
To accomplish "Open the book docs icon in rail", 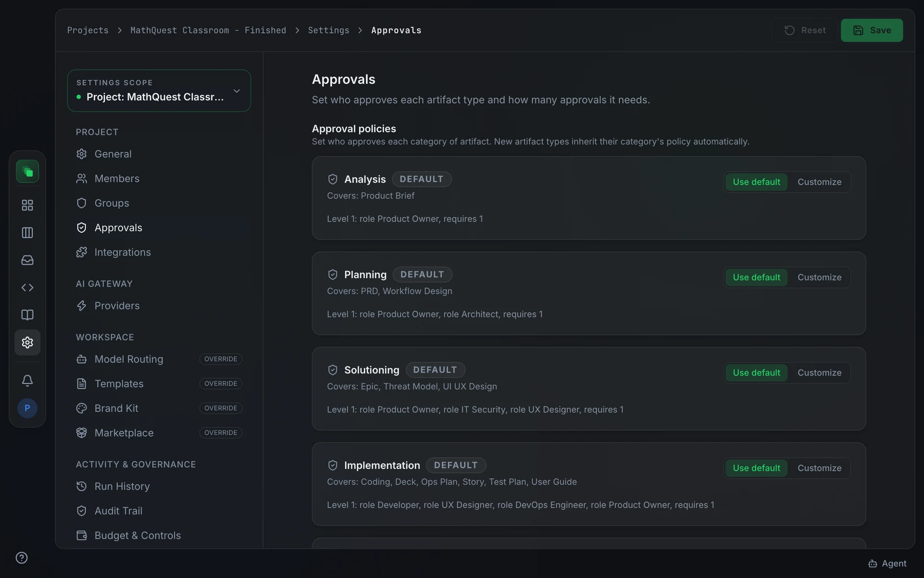I will tap(27, 315).
